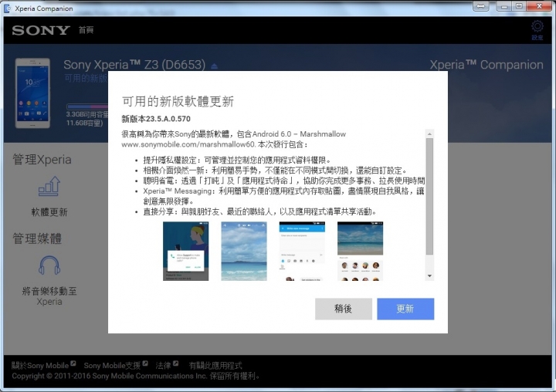Click the SONY logo in header
Viewport: 556px width, 392px height.
pyautogui.click(x=41, y=30)
